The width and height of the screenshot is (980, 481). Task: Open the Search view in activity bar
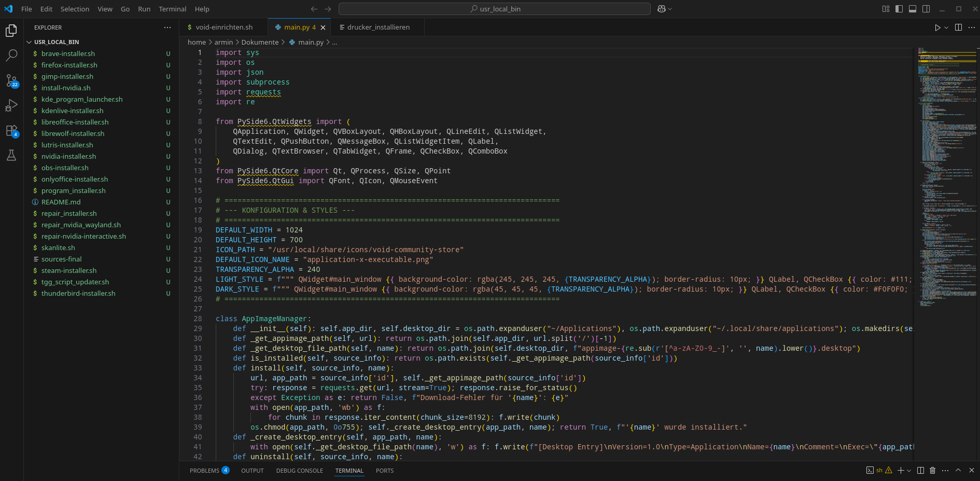[x=11, y=56]
